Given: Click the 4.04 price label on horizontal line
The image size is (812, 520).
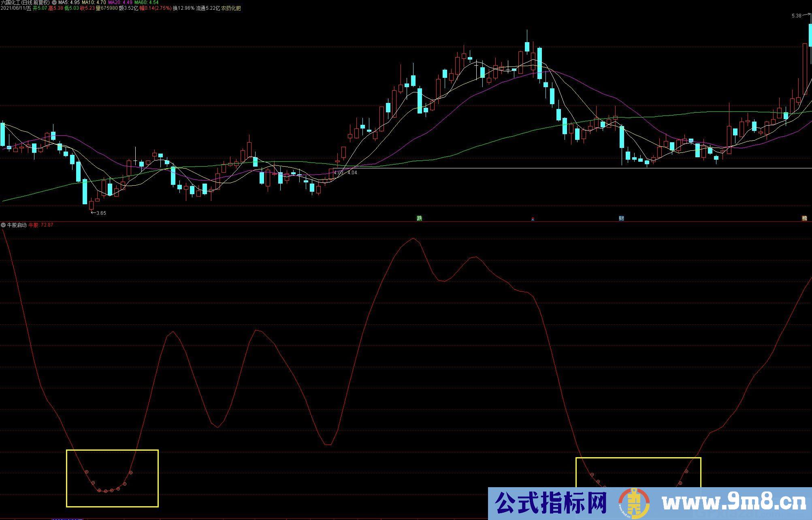Looking at the screenshot, I should coord(352,173).
